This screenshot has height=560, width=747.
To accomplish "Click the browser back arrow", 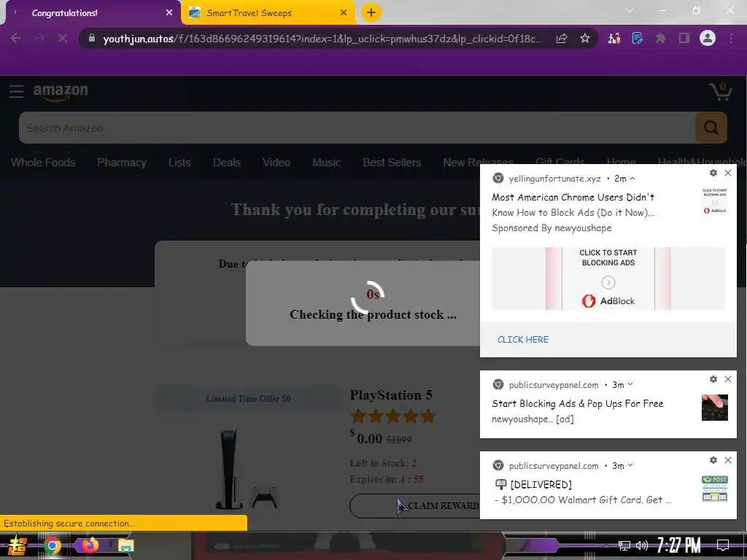I will point(16,39).
